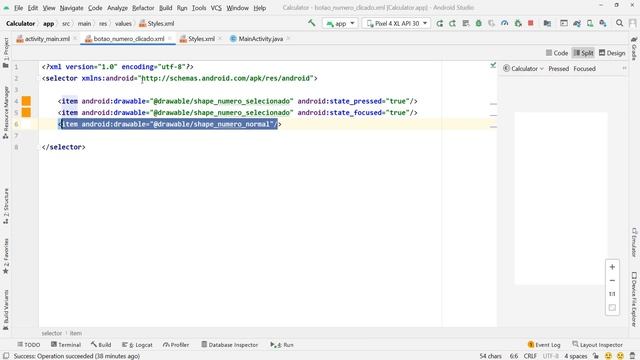Open the Build Variants side panel
Screen dimensions: 640x360
tap(6, 310)
